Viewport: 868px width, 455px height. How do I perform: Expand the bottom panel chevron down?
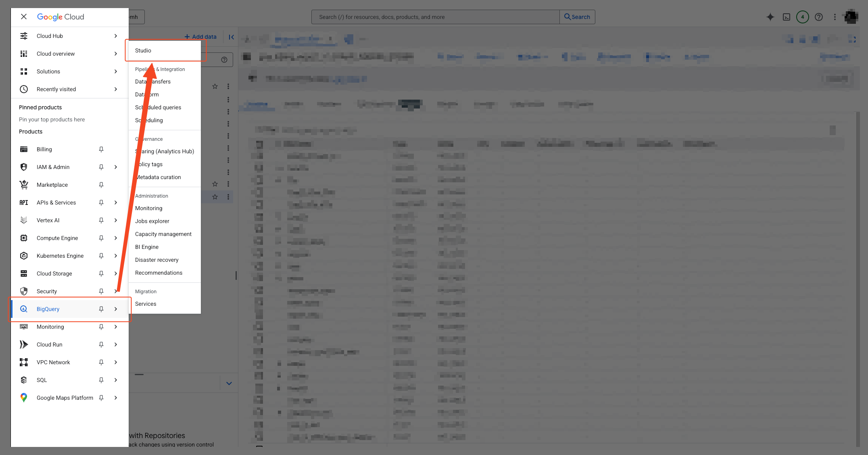point(229,383)
